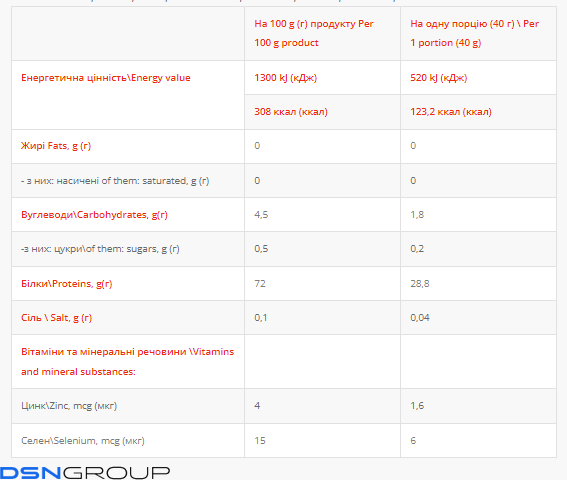The width and height of the screenshot is (567, 480).
Task: Click the '0,5' sugars value
Action: pyautogui.click(x=261, y=249)
